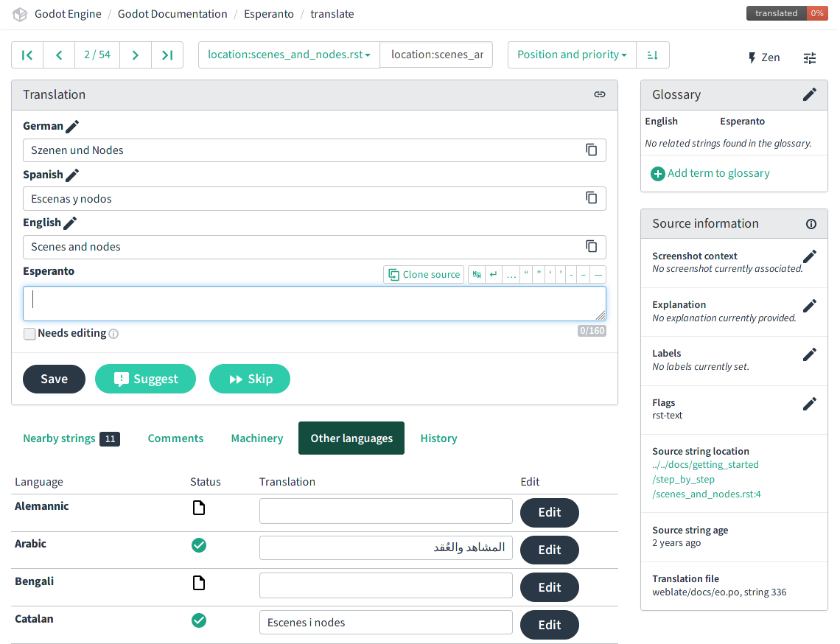This screenshot has width=840, height=644.
Task: Go to the first string in navigation
Action: (27, 55)
